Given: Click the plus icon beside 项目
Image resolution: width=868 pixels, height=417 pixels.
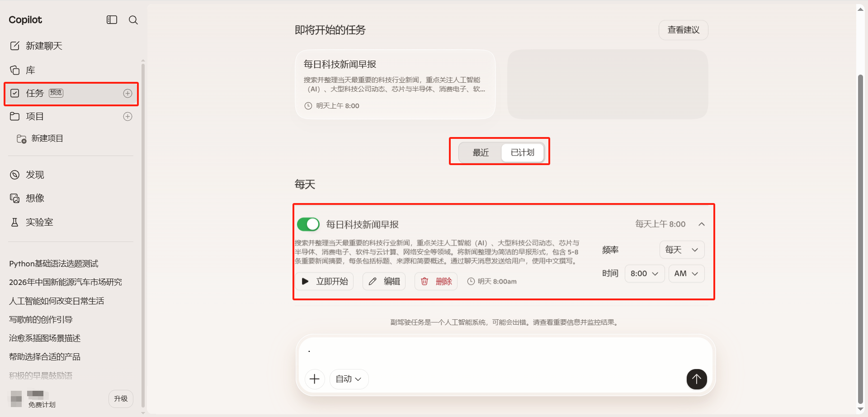Looking at the screenshot, I should [x=128, y=117].
